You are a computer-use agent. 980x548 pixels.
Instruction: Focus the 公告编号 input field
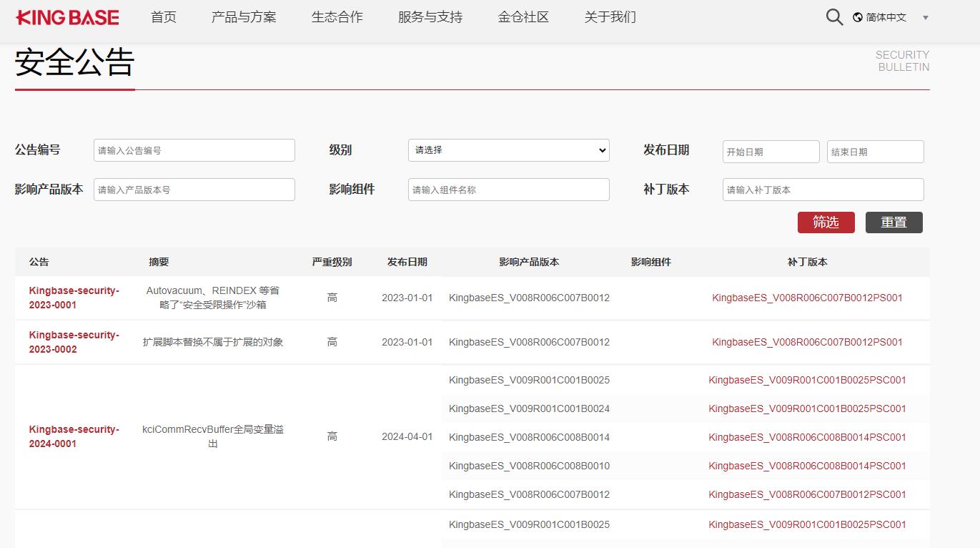[x=194, y=150]
